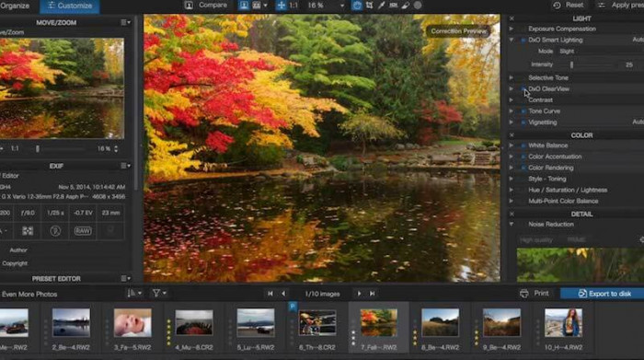Open Smart Lighting Mode dropdown
644x360 pixels.
(600, 52)
